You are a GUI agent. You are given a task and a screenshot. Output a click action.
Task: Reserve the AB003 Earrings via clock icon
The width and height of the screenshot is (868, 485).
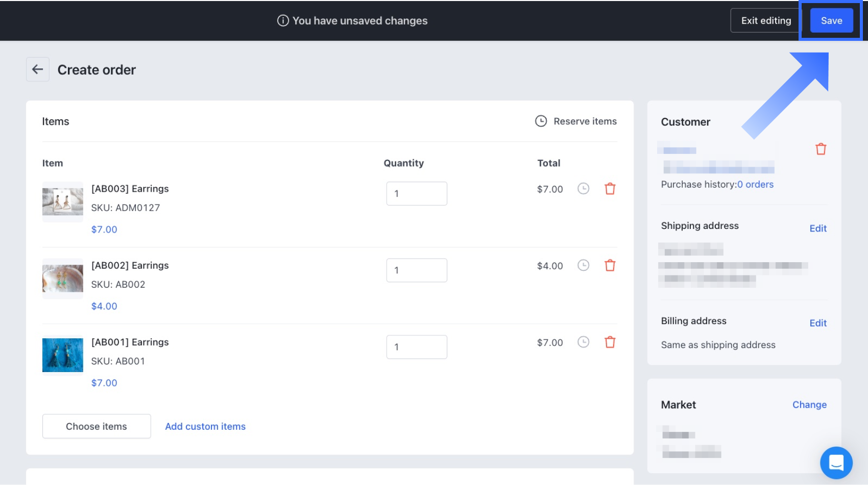click(583, 189)
